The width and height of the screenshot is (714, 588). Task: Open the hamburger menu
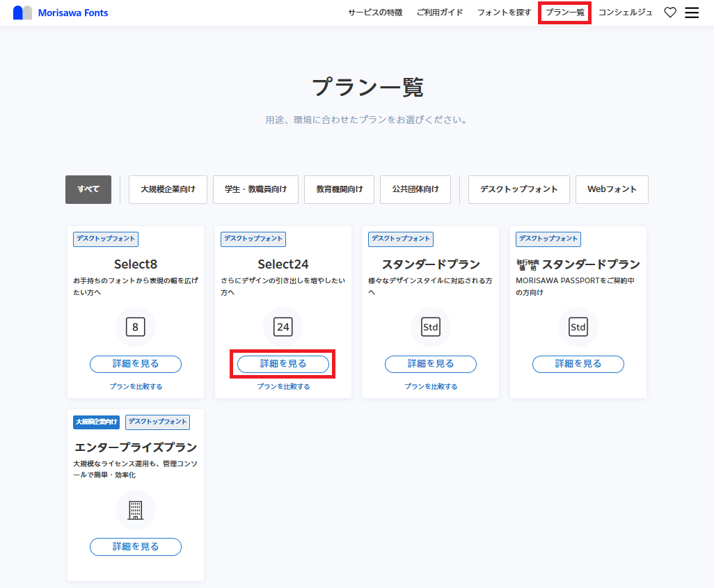(692, 13)
